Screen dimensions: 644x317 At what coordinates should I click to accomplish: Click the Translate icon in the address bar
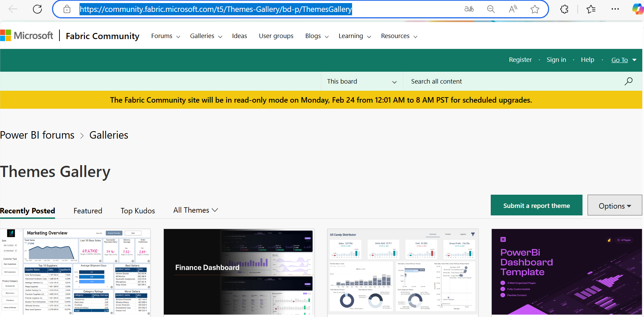(x=469, y=9)
